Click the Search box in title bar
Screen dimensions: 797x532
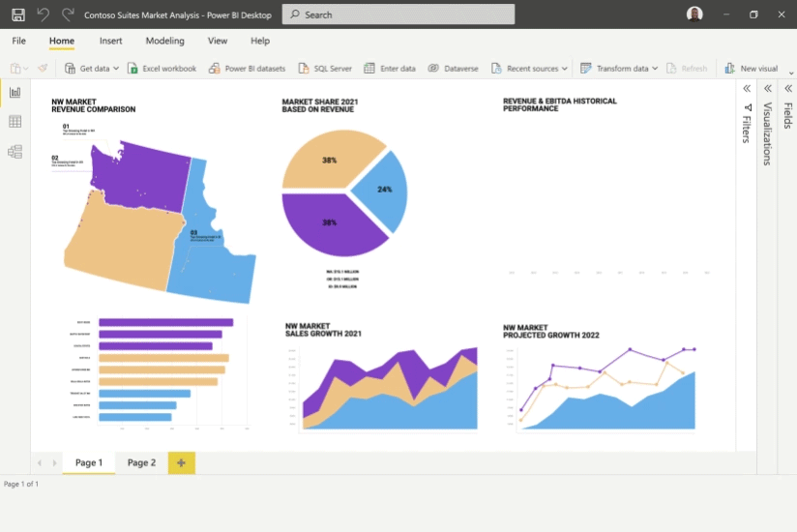398,15
